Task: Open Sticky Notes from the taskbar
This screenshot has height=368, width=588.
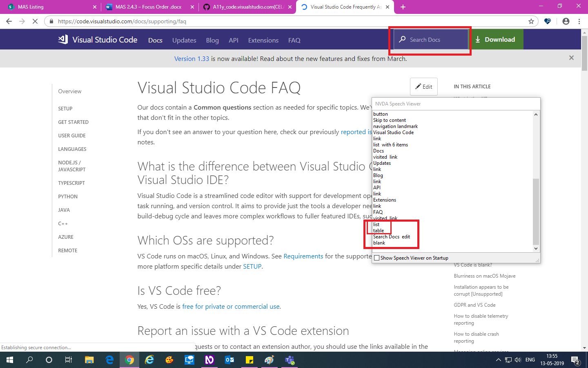Action: click(249, 360)
